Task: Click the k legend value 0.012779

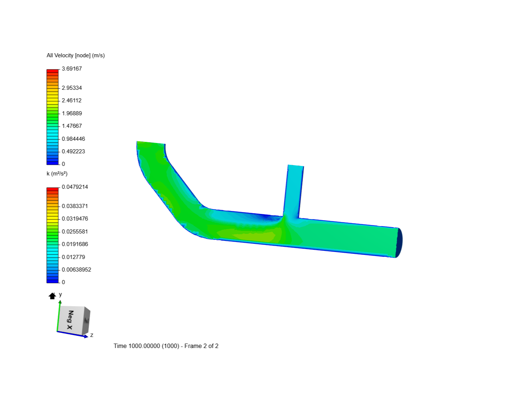Action: coord(73,257)
